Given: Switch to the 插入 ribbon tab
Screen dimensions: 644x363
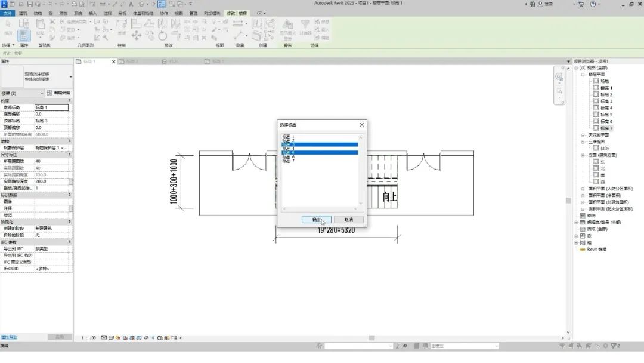Looking at the screenshot, I should 93,13.
